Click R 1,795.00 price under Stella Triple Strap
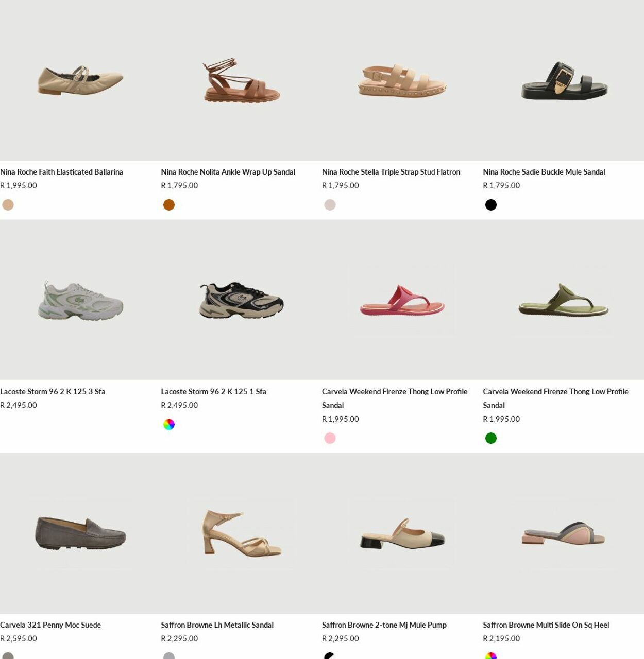Viewport: 644px width, 659px height. 341,186
